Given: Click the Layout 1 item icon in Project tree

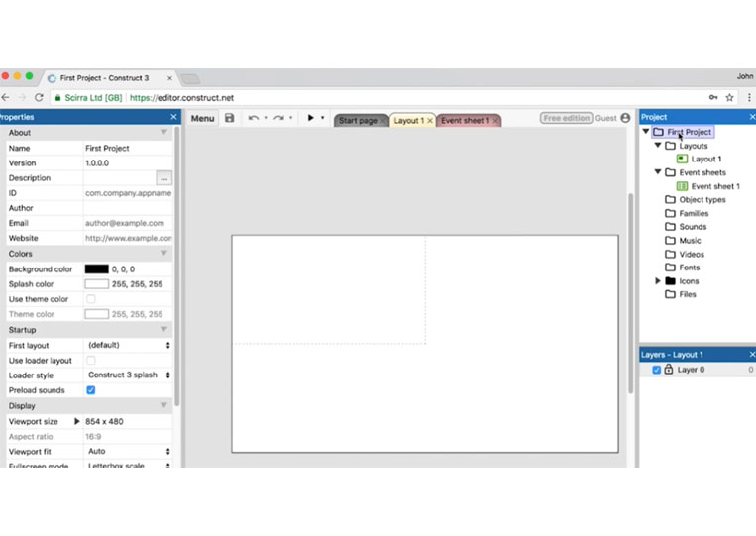Looking at the screenshot, I should click(682, 159).
